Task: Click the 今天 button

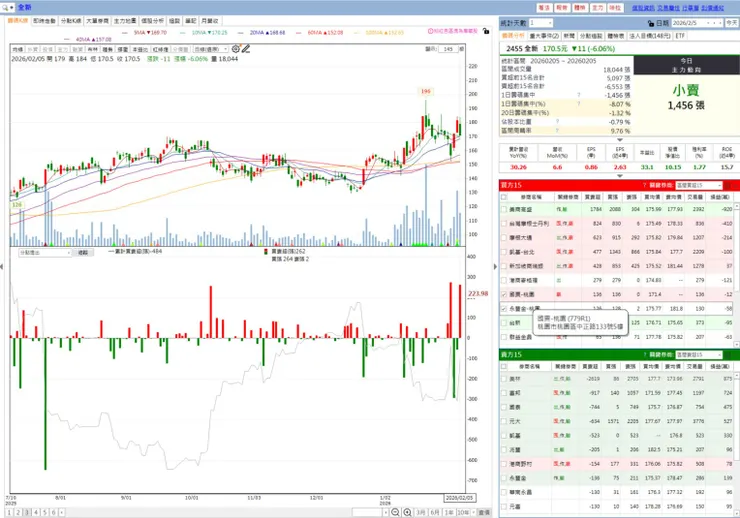Action: point(732,23)
